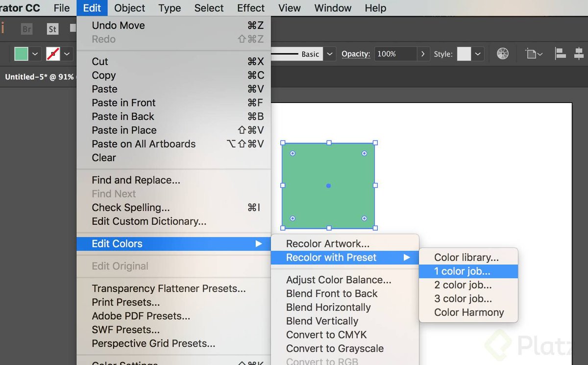
Task: Choose Copy from the Edit menu
Action: click(174, 76)
